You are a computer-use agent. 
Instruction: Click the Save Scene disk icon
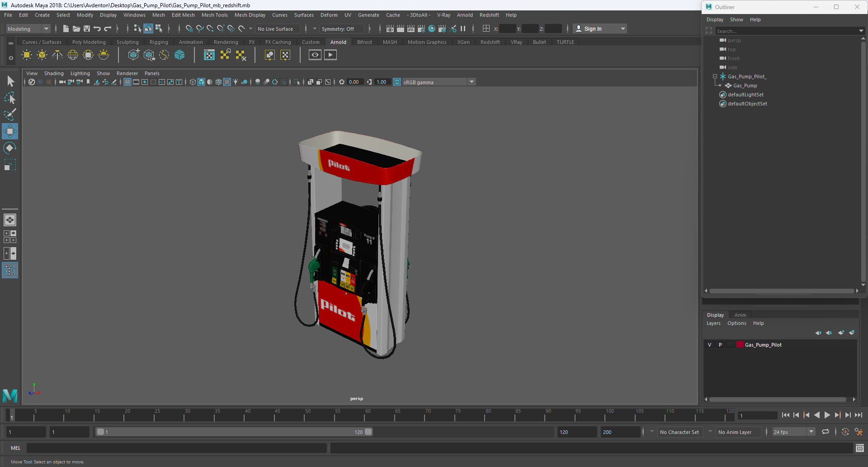click(87, 29)
